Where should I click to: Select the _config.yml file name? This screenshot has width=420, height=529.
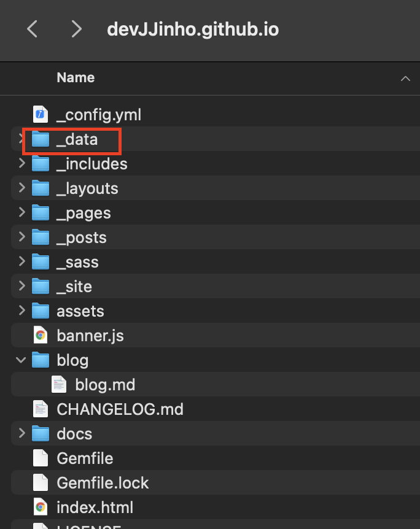[x=99, y=115]
